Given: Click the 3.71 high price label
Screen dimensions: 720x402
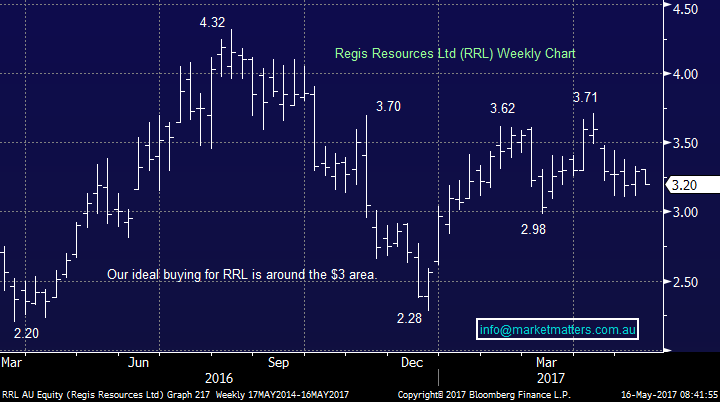Looking at the screenshot, I should tap(585, 97).
